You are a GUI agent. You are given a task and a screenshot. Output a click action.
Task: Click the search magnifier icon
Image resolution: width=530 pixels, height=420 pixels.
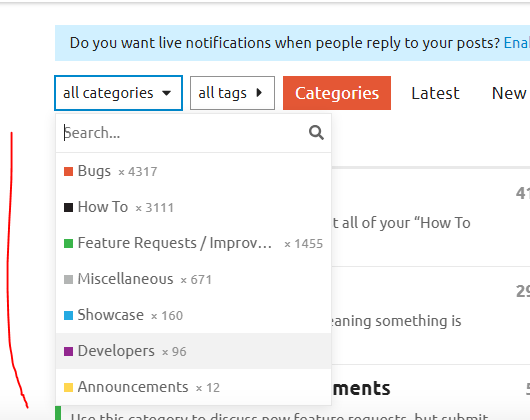(316, 133)
